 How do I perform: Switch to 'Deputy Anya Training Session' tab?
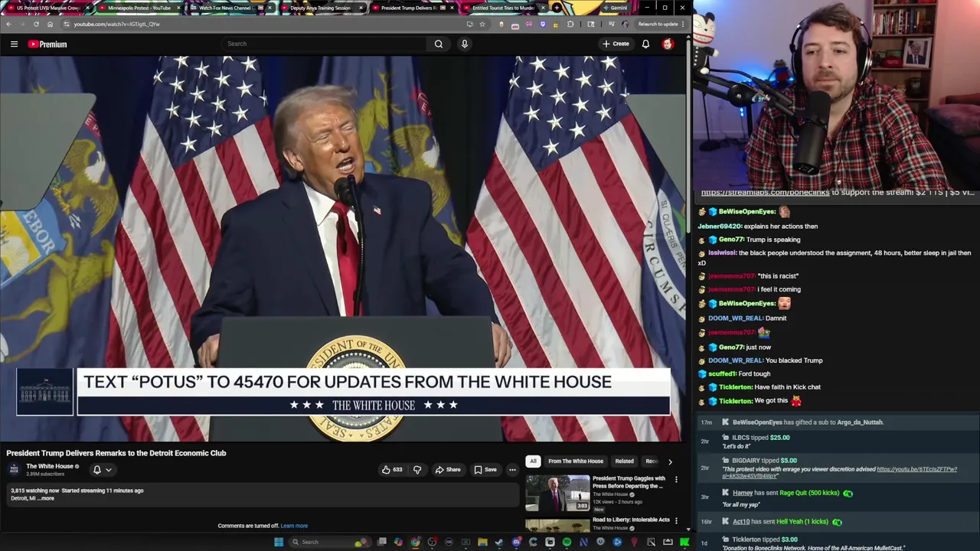(x=320, y=8)
